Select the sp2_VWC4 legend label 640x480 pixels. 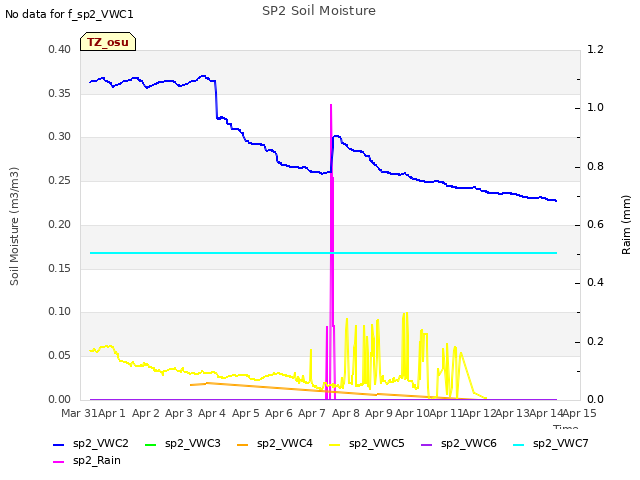click(x=284, y=443)
